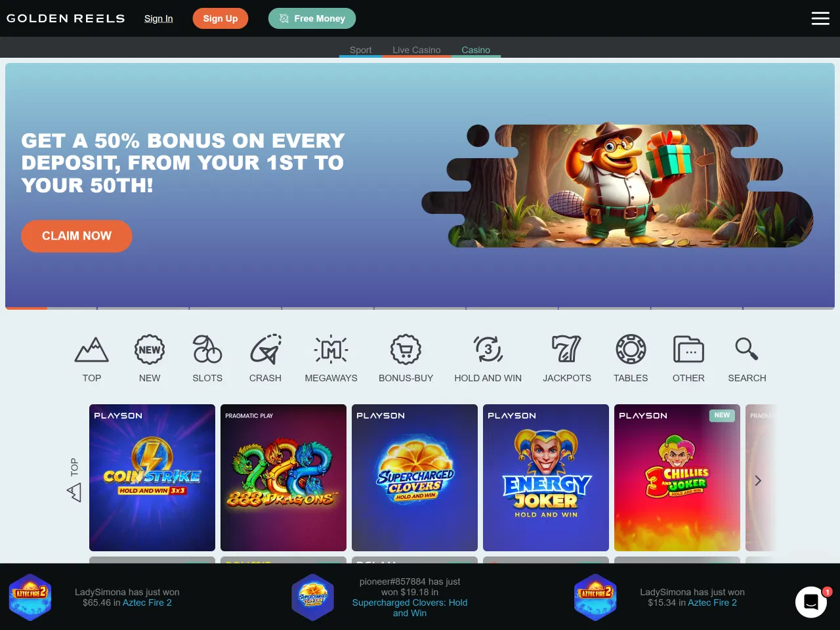
Task: Select the NEW games badge icon
Action: [150, 350]
